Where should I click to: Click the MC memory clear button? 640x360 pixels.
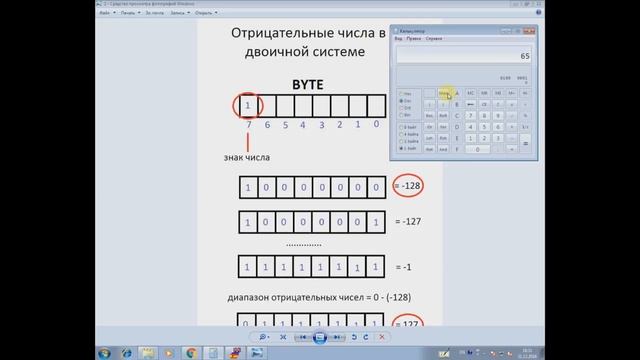(x=471, y=93)
